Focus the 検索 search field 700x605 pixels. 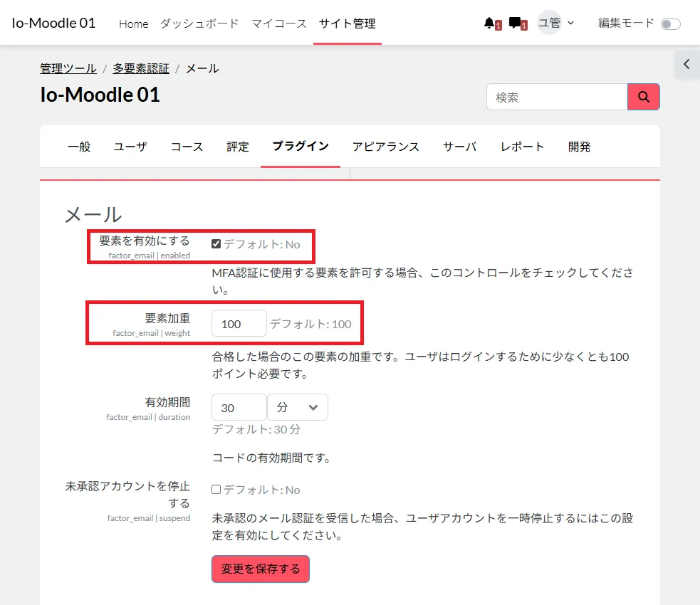click(x=557, y=97)
